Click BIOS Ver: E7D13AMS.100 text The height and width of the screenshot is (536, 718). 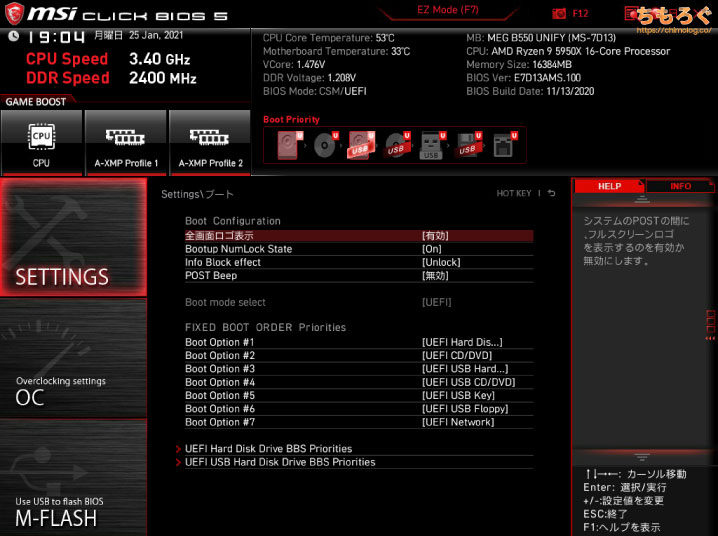(x=523, y=78)
